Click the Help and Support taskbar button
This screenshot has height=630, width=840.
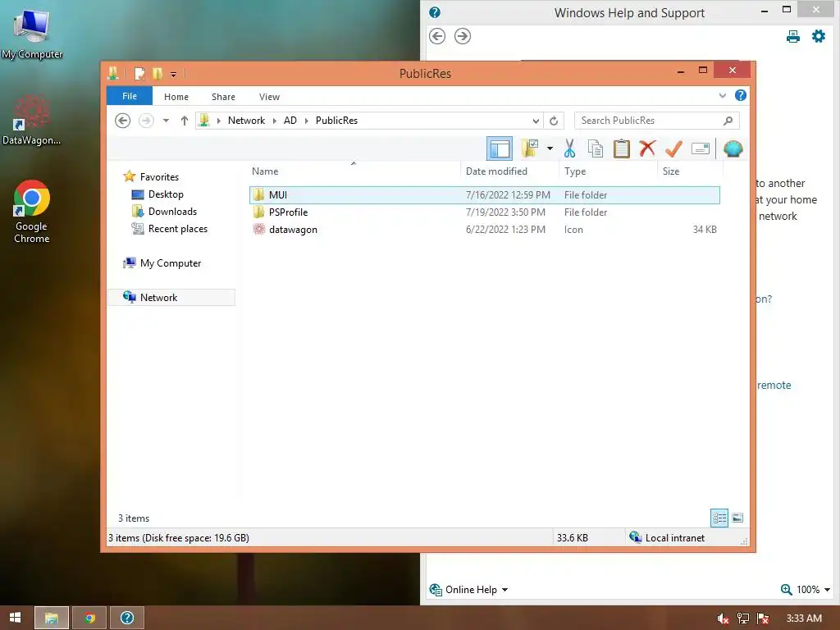[x=127, y=618]
